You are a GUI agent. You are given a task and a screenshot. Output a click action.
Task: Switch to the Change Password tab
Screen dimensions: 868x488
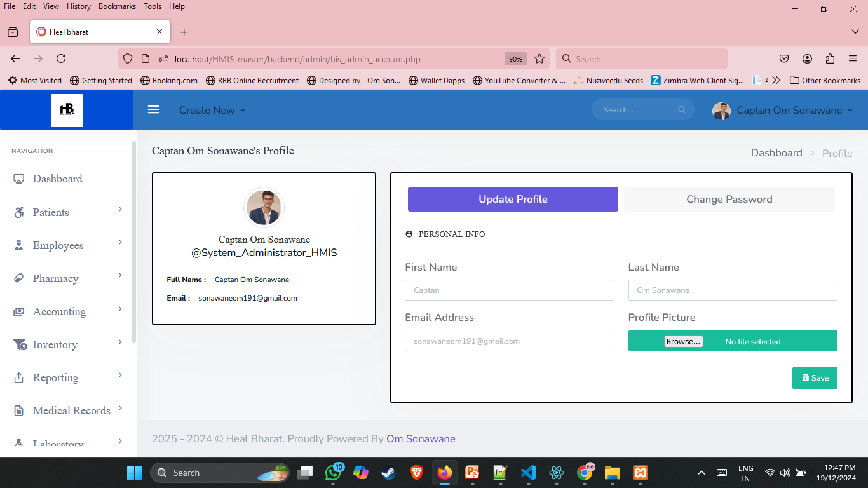click(x=729, y=199)
